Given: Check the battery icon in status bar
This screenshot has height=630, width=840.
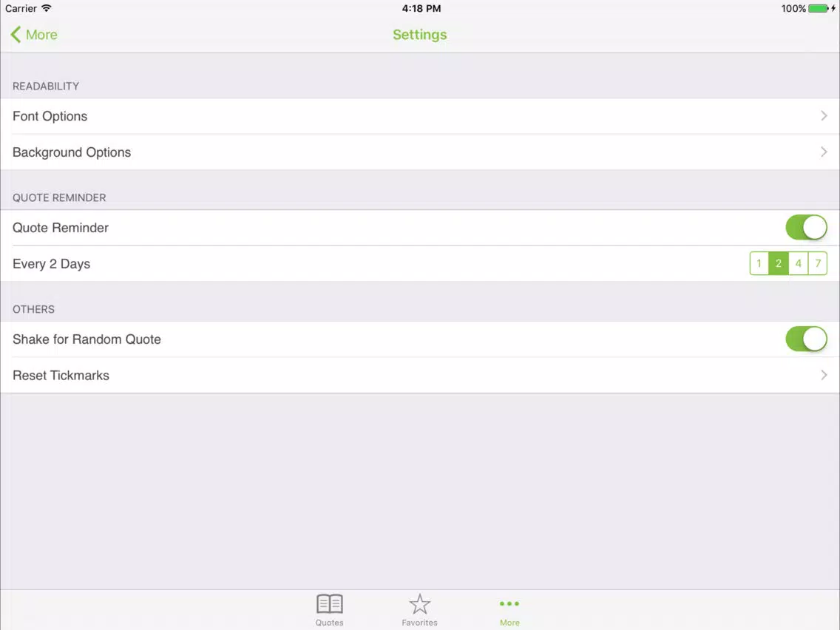Looking at the screenshot, I should pos(822,9).
